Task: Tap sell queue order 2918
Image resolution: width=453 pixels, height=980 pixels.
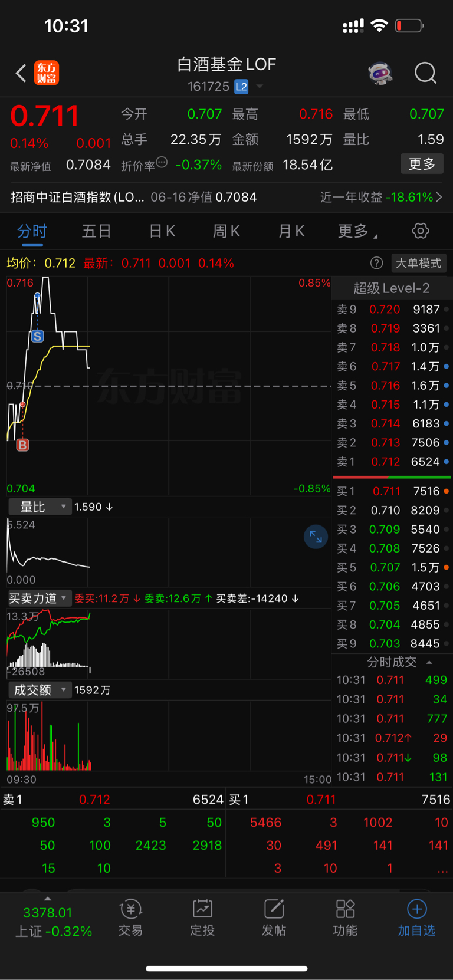Action: pos(207,845)
